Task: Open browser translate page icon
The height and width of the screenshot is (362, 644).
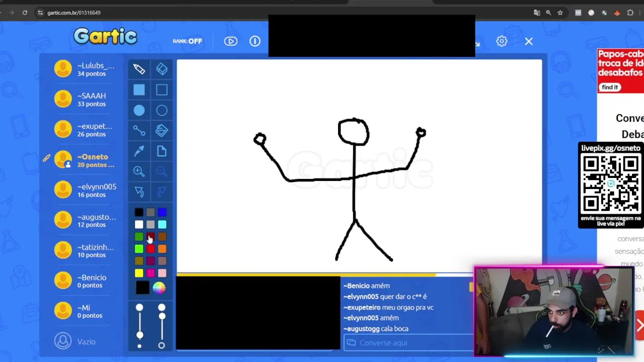Action: click(x=537, y=13)
